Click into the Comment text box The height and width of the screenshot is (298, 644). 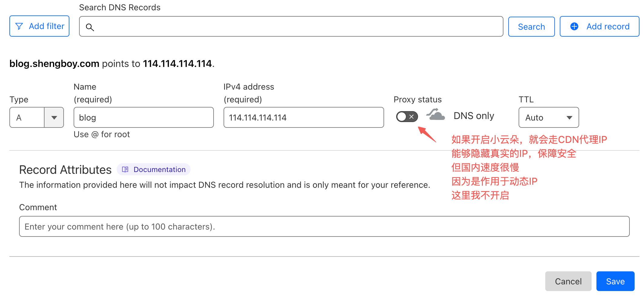(324, 227)
